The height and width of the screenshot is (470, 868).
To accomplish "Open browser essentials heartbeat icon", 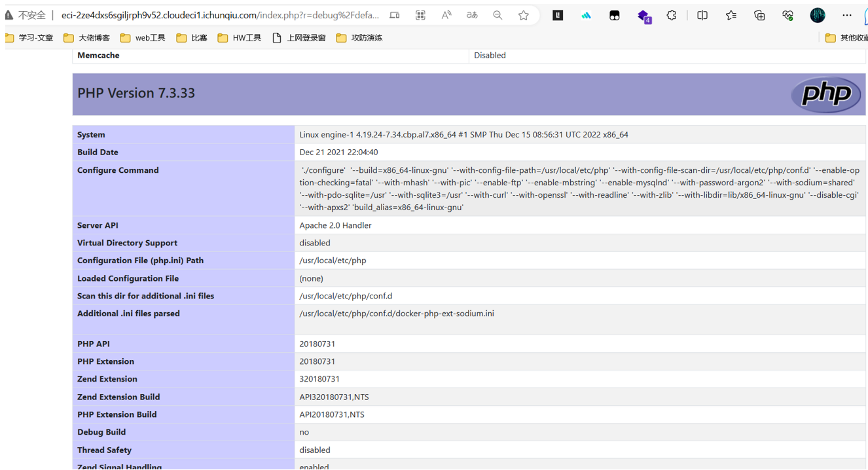I will (x=787, y=15).
